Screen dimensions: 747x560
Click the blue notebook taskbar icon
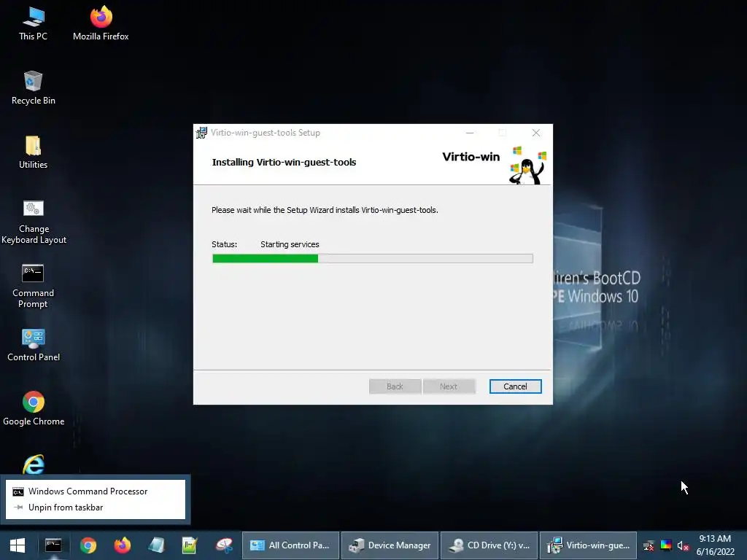tap(156, 545)
